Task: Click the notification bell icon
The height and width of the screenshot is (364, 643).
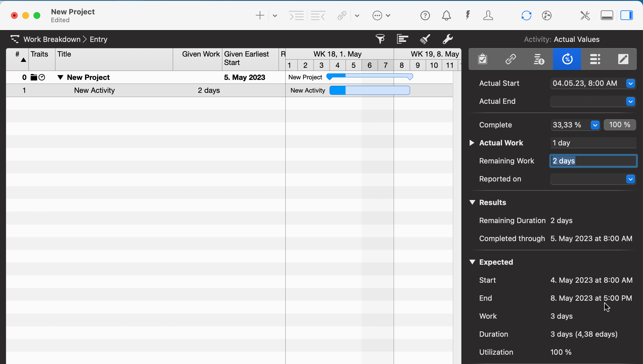Action: pos(446,15)
